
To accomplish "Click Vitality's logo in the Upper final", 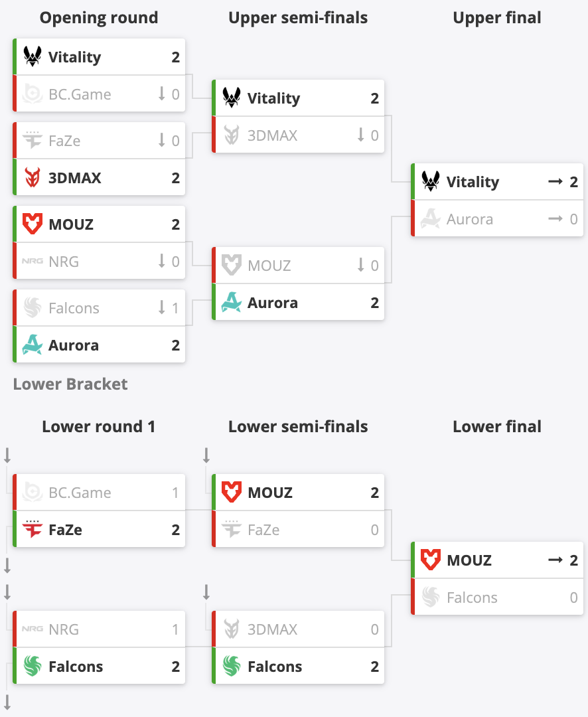I will point(431,182).
